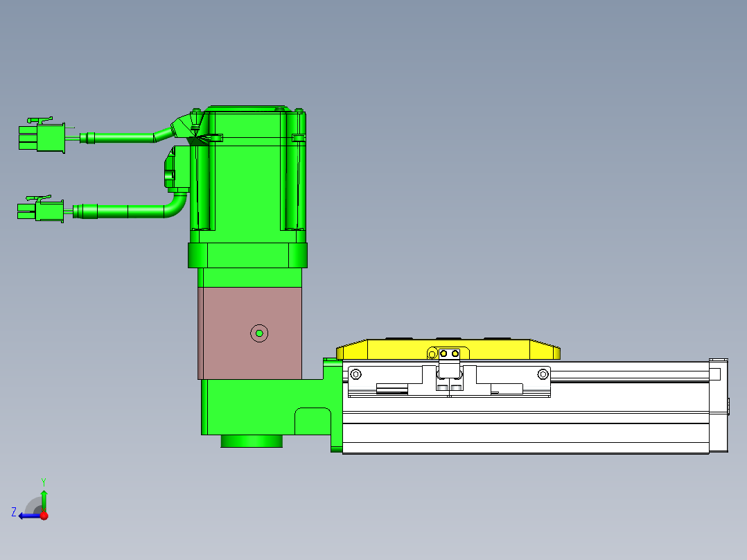Click the right screw on carriage cover
Screen dimensions: 747x560
543,374
